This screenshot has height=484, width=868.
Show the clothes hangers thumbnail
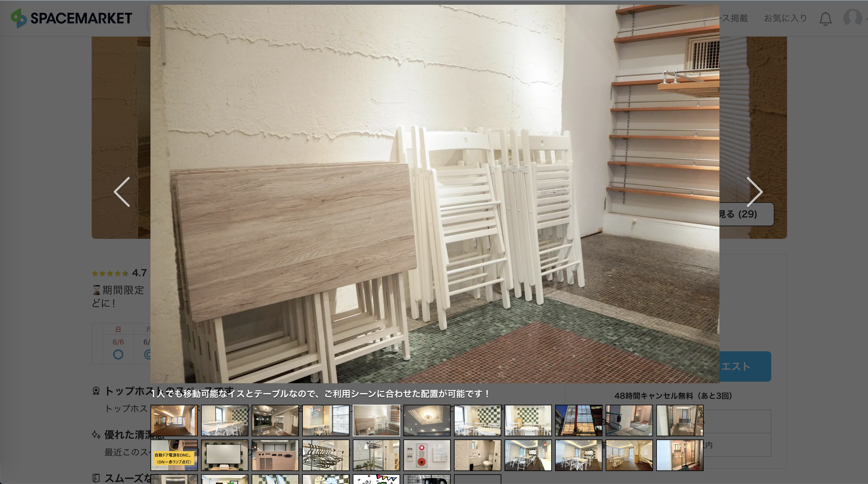click(x=326, y=455)
